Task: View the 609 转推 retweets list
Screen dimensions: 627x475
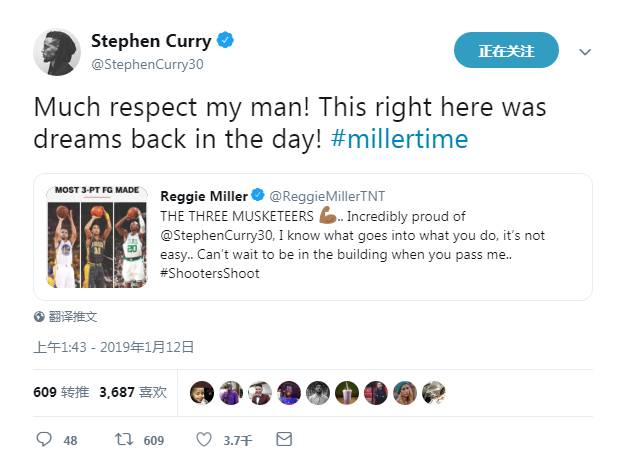Action: (x=61, y=392)
